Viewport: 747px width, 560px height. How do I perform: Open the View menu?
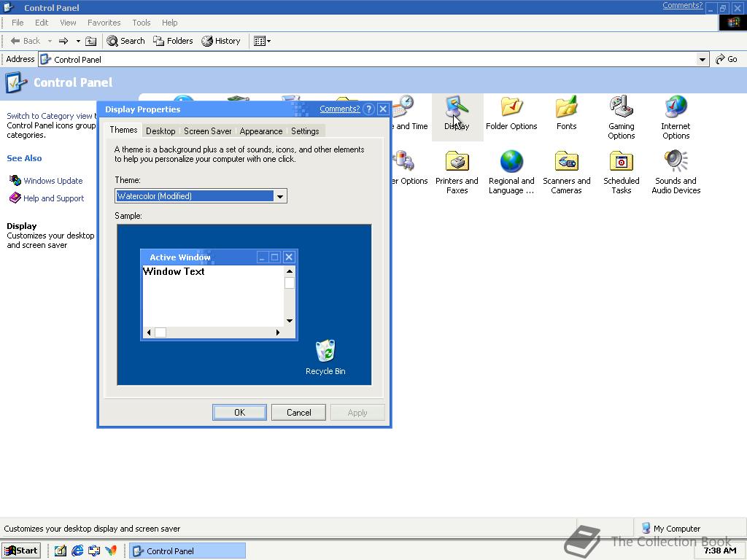pos(68,23)
